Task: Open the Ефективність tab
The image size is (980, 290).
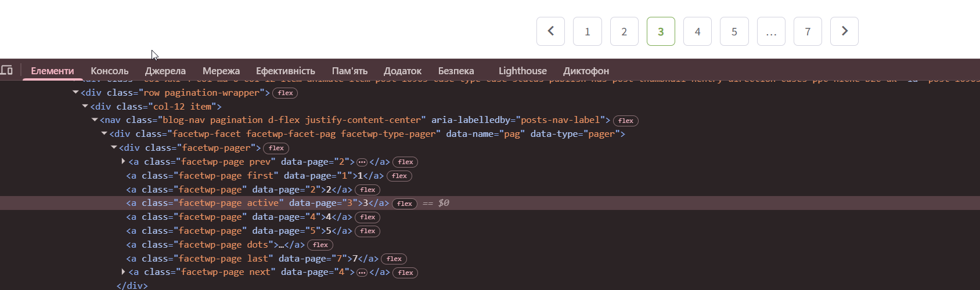Action: [x=286, y=71]
